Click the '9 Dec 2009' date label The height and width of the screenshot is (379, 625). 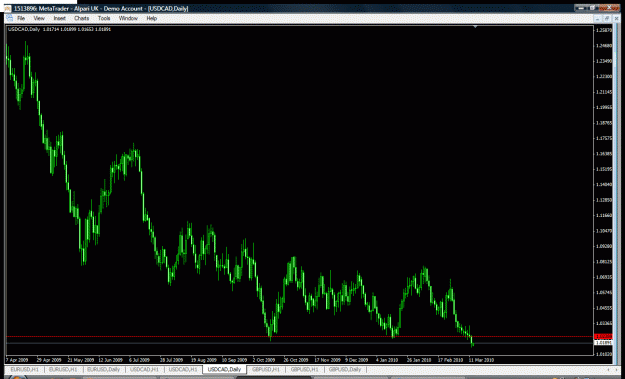(356, 360)
